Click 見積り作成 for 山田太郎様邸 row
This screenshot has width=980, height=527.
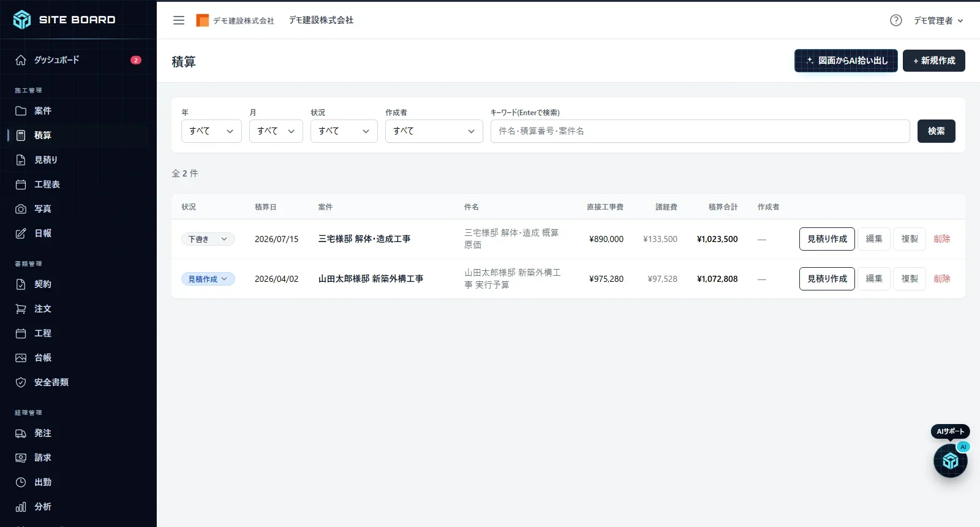(x=827, y=279)
